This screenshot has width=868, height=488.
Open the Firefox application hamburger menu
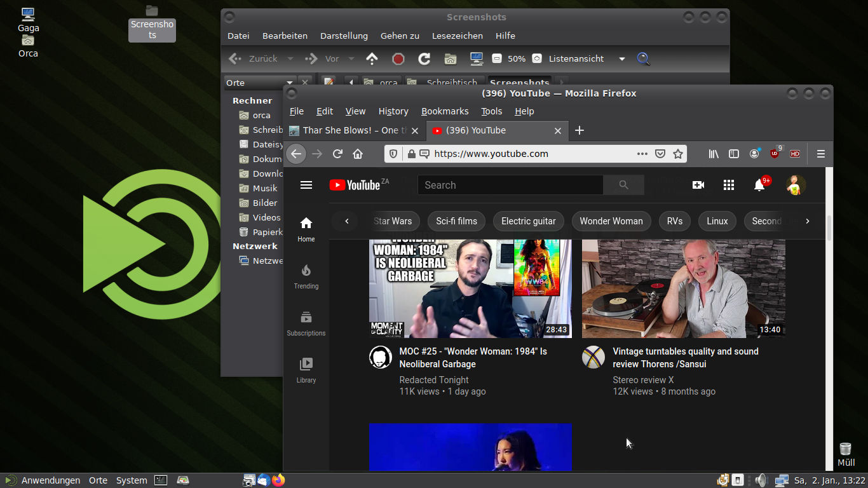[x=821, y=154]
